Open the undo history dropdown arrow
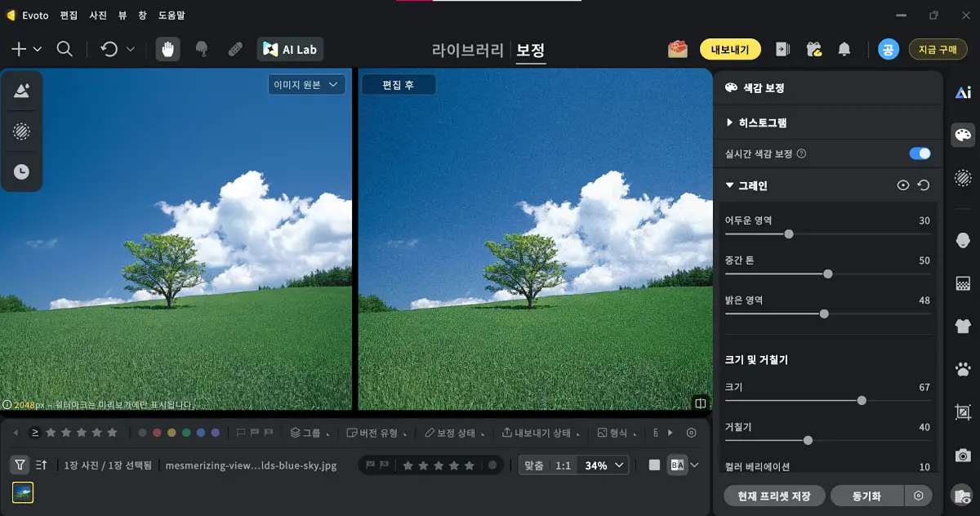 (130, 49)
